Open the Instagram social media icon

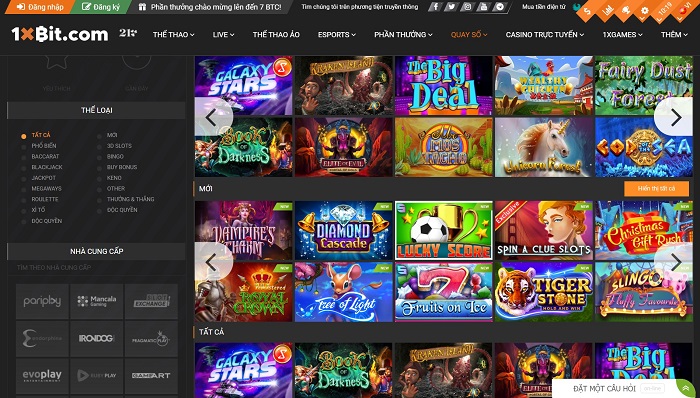point(467,7)
